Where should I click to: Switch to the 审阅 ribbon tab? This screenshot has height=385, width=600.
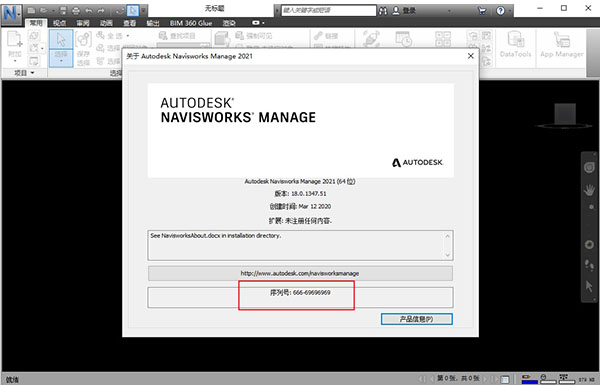[83, 23]
